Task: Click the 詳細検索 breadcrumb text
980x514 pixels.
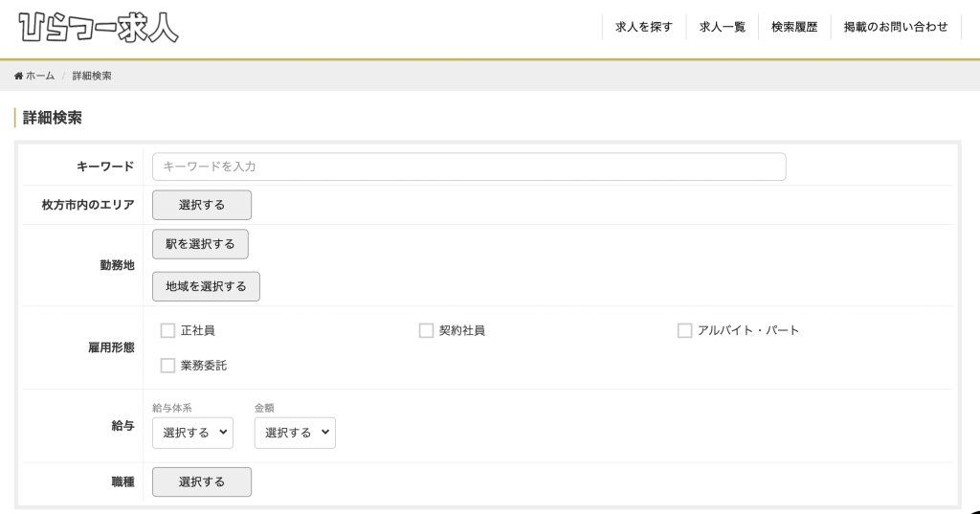Action: [x=92, y=76]
